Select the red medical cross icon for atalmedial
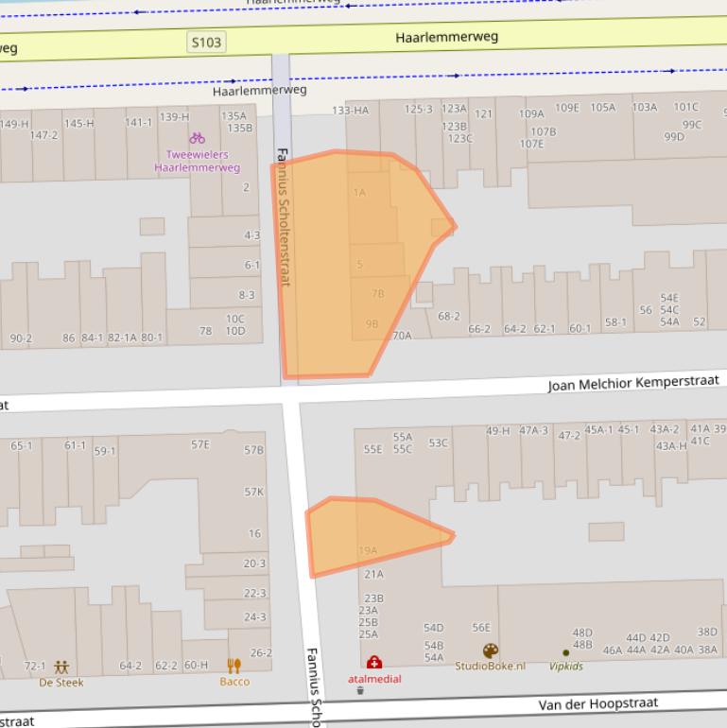The image size is (727, 728). [374, 663]
